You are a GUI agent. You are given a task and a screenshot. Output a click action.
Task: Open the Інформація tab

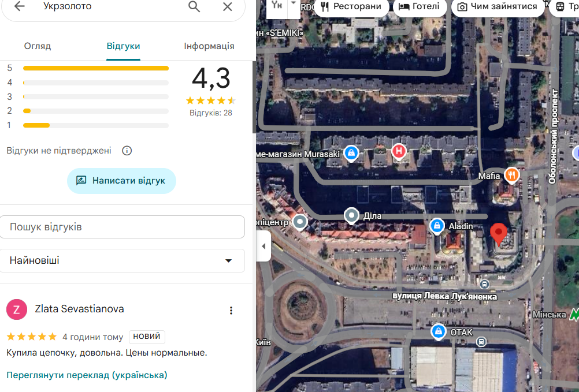coord(209,46)
